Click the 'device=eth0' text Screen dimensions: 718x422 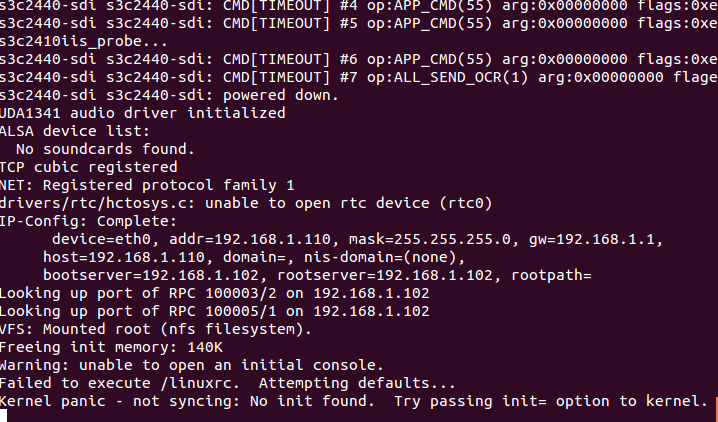pos(101,239)
